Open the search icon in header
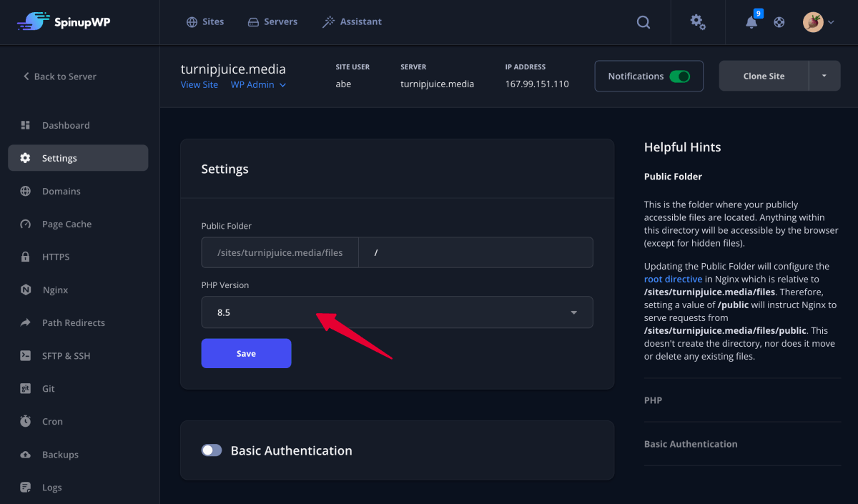This screenshot has height=504, width=858. pos(643,22)
